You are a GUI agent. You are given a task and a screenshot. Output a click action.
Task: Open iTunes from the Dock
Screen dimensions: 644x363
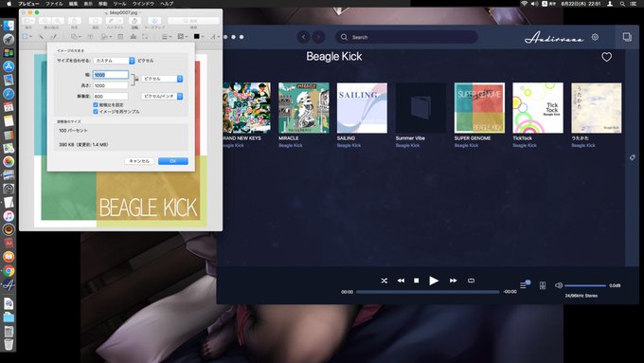(9, 216)
